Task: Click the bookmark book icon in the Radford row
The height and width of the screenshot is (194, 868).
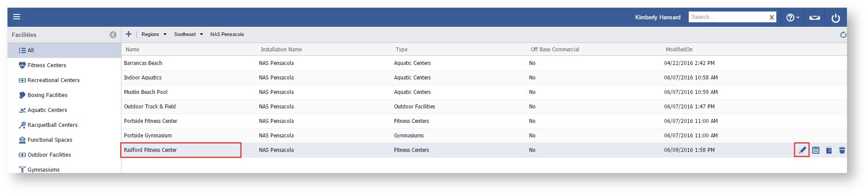Action: point(829,150)
